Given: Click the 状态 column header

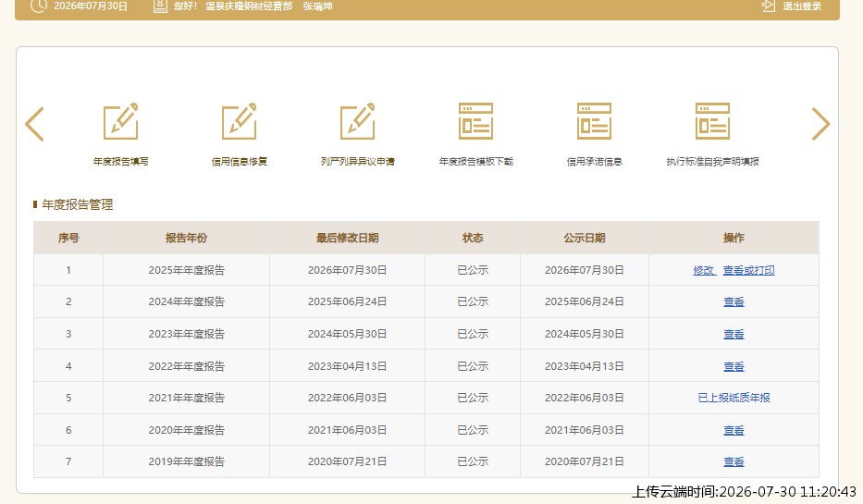Looking at the screenshot, I should [473, 238].
